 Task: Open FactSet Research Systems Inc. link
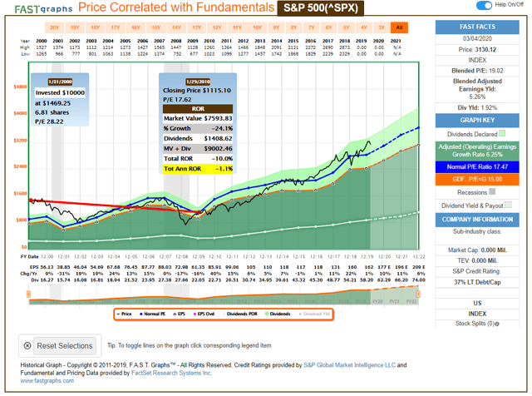point(171,373)
